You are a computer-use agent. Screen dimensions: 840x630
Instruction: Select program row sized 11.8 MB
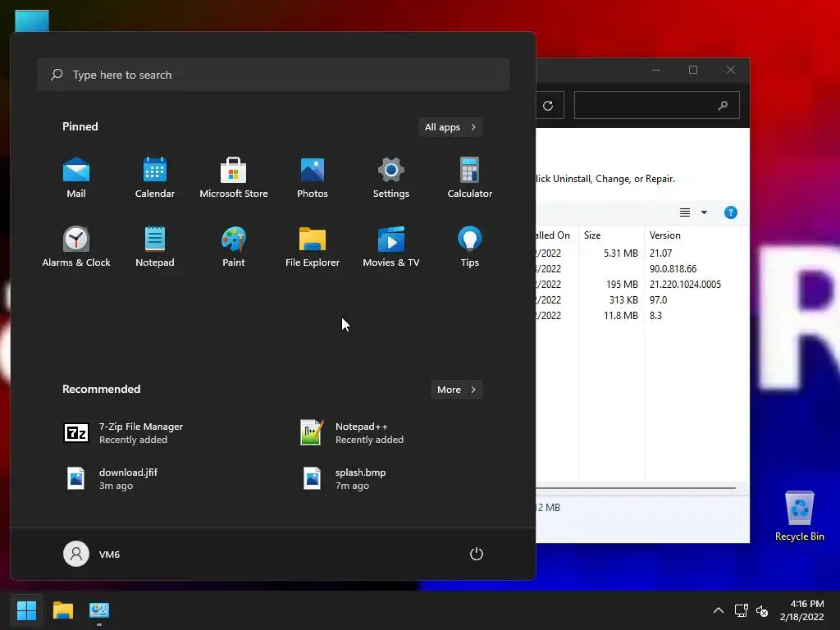click(x=643, y=315)
